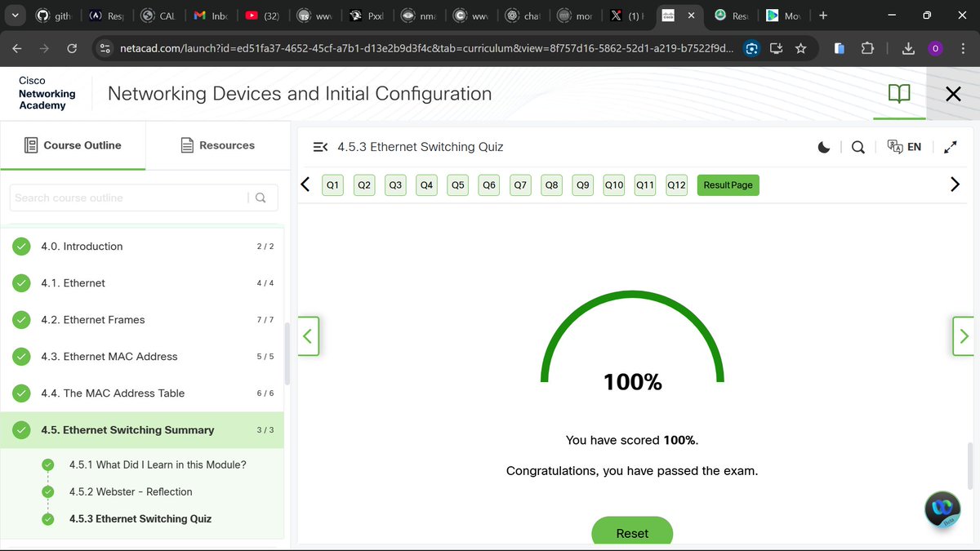Close the active Cisco browser tab

pyautogui.click(x=691, y=16)
